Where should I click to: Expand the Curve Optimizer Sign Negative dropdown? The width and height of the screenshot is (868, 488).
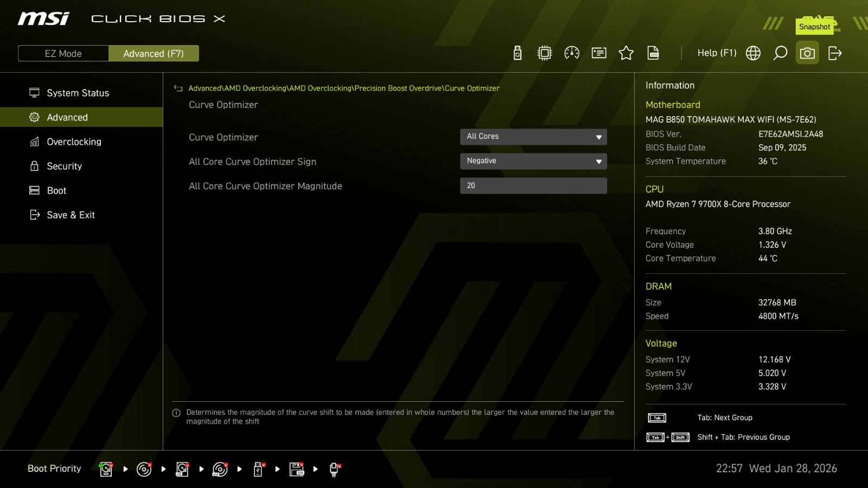tap(533, 161)
